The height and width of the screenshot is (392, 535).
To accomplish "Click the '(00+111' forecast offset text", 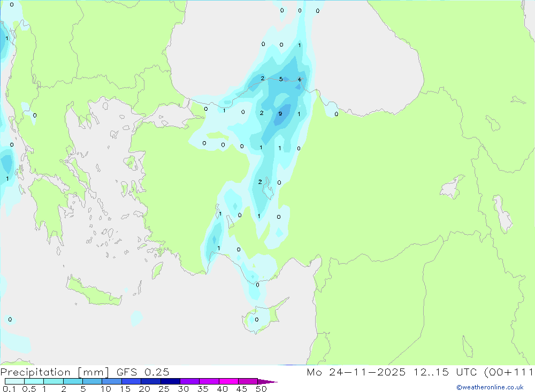I will [509, 372].
